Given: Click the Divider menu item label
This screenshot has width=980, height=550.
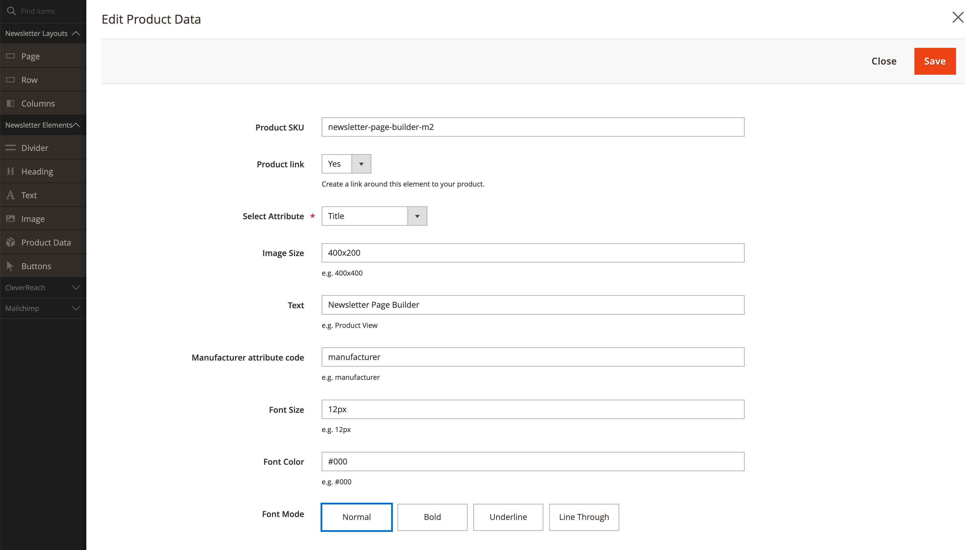Looking at the screenshot, I should point(35,148).
